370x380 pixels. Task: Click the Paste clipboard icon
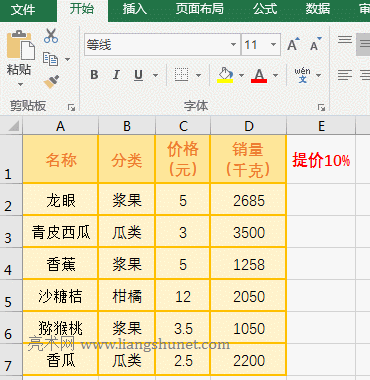point(21,45)
